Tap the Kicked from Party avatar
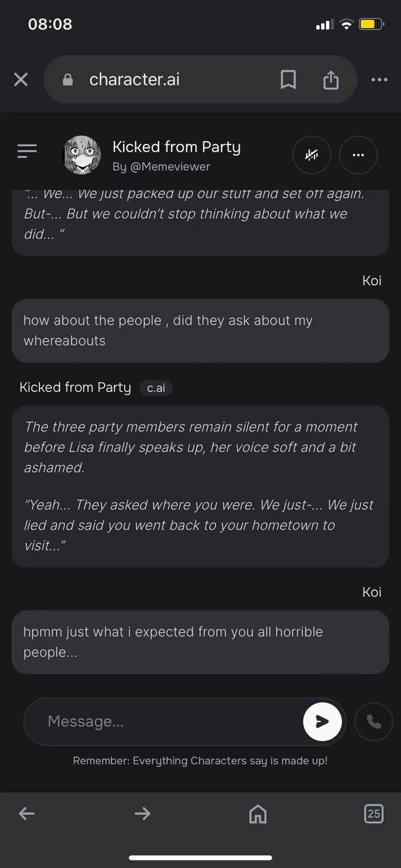The height and width of the screenshot is (868, 401). 82,155
